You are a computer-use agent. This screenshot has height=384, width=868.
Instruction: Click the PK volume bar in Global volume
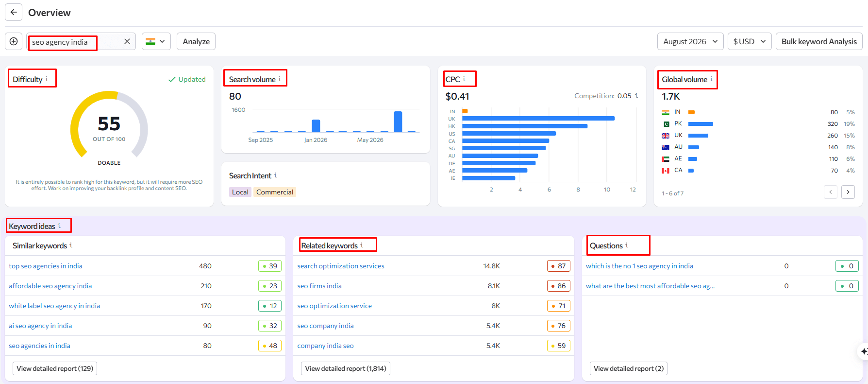click(701, 124)
